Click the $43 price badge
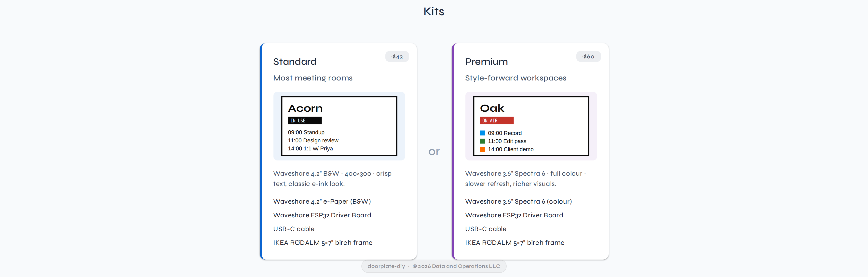This screenshot has width=868, height=277. click(397, 57)
